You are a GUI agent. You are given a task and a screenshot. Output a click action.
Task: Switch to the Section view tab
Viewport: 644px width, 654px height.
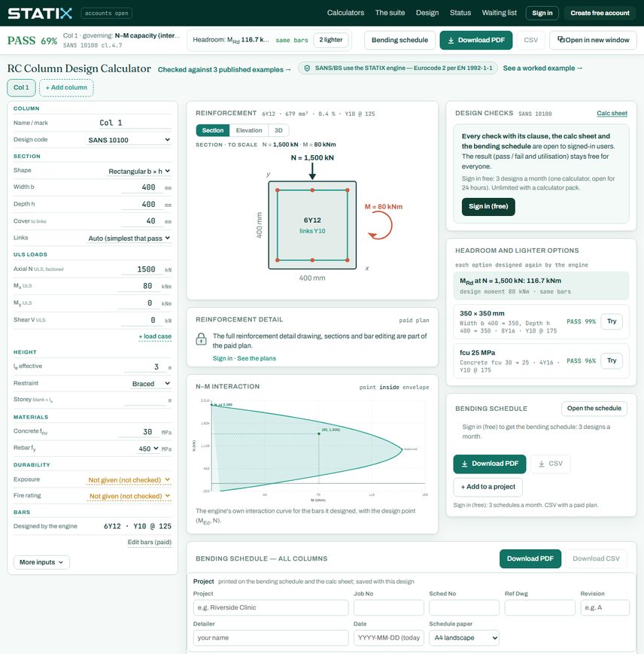(x=213, y=130)
